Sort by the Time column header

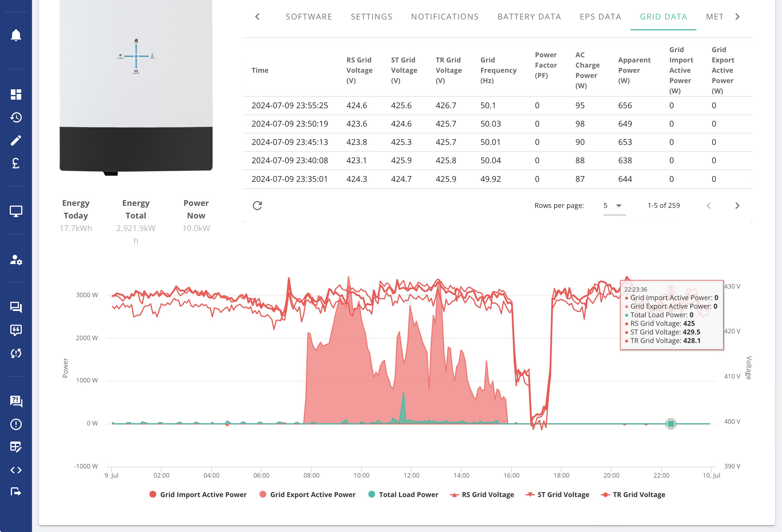[260, 70]
